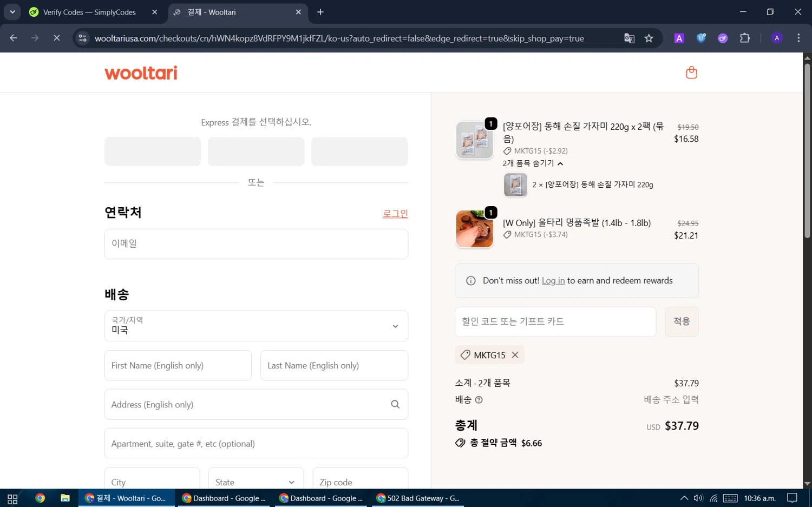
Task: Collapse the 2개 품목 숨기기 list
Action: click(533, 163)
